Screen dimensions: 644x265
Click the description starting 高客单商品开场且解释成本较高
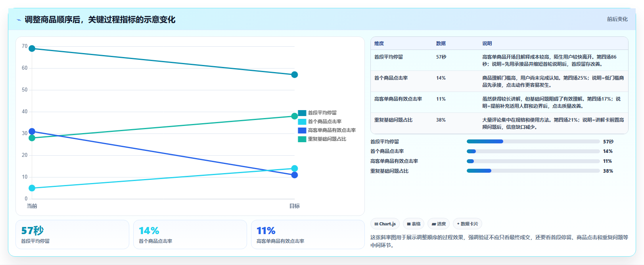pyautogui.click(x=550, y=61)
